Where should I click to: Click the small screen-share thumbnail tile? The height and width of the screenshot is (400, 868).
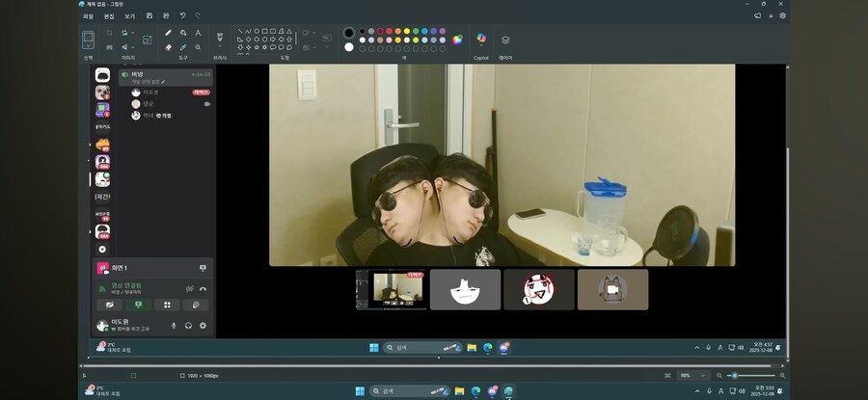tap(391, 289)
